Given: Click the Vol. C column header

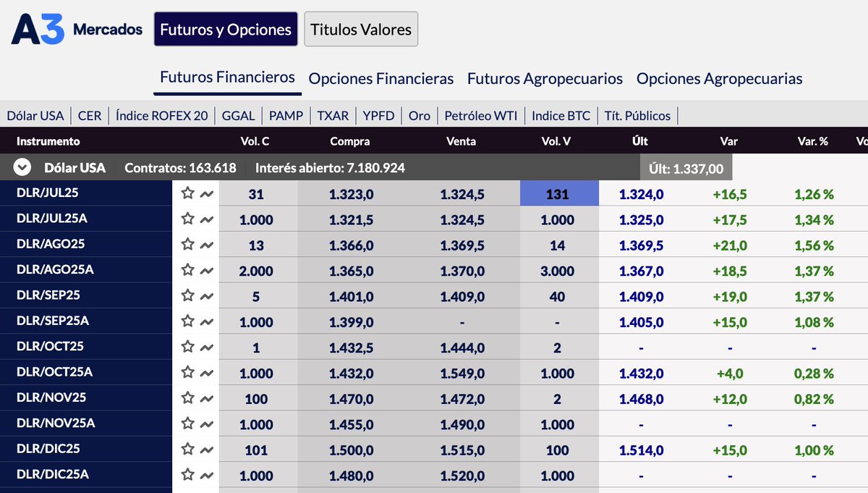Looking at the screenshot, I should click(x=255, y=141).
